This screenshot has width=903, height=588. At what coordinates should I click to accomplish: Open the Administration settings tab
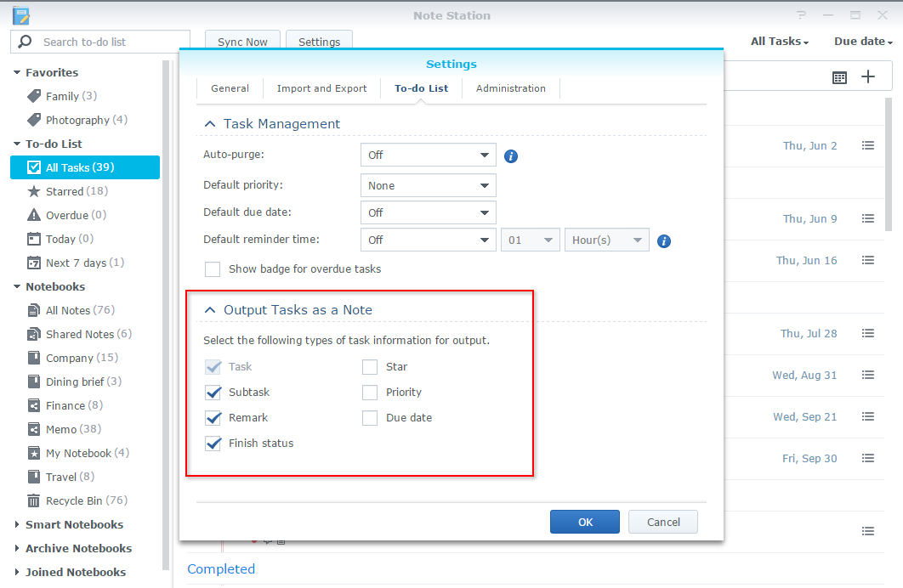pyautogui.click(x=510, y=88)
